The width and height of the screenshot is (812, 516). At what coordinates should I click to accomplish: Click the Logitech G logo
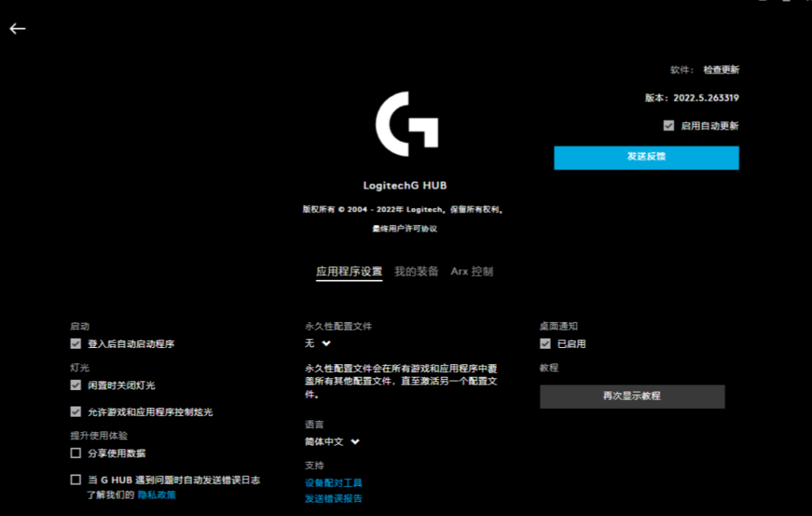(407, 124)
